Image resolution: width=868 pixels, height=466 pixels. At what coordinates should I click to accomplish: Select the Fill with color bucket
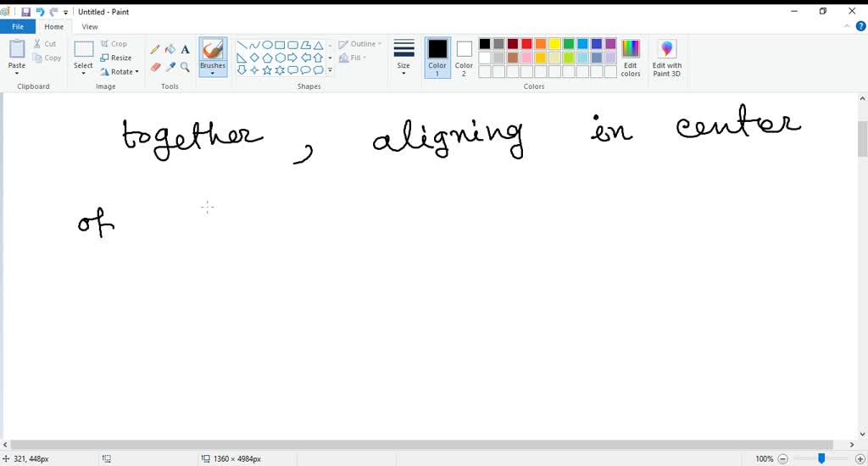tap(170, 50)
